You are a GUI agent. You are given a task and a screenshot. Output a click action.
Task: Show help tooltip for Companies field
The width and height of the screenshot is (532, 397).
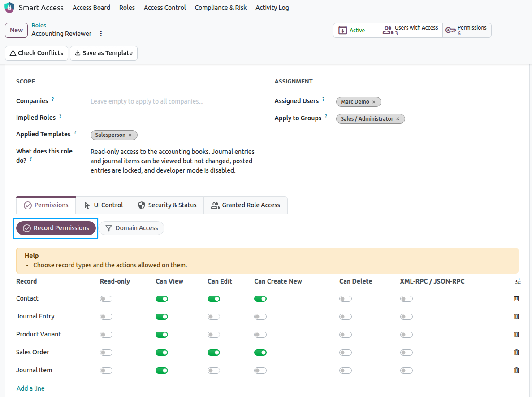[53, 100]
